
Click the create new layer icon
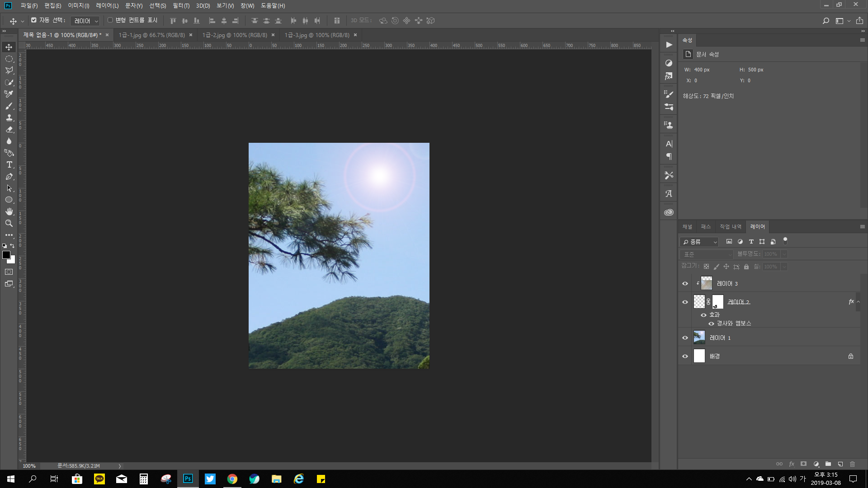click(840, 464)
